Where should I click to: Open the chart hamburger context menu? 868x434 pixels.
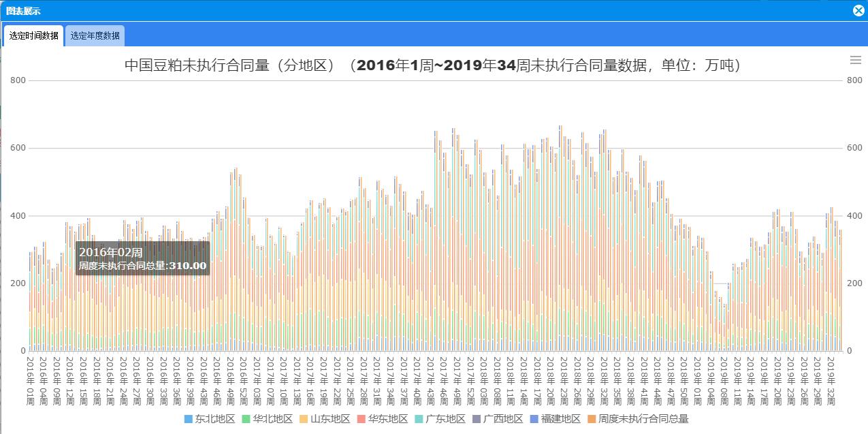[856, 60]
